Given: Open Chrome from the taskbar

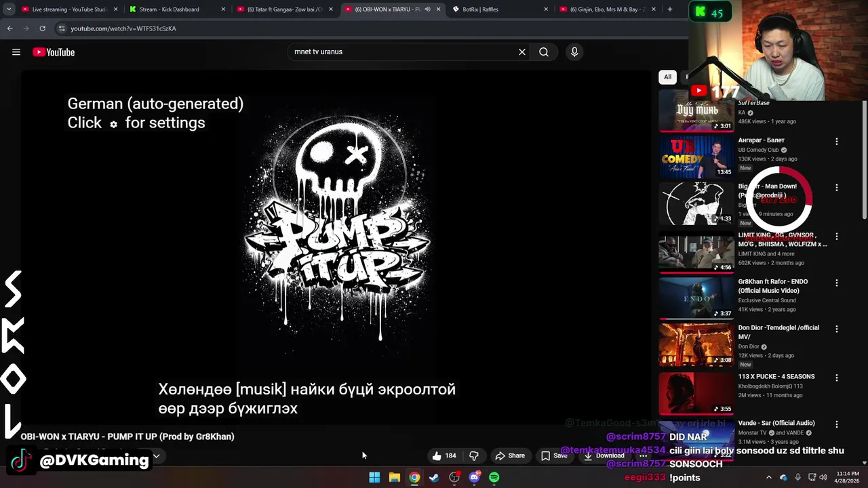Looking at the screenshot, I should pyautogui.click(x=414, y=477).
